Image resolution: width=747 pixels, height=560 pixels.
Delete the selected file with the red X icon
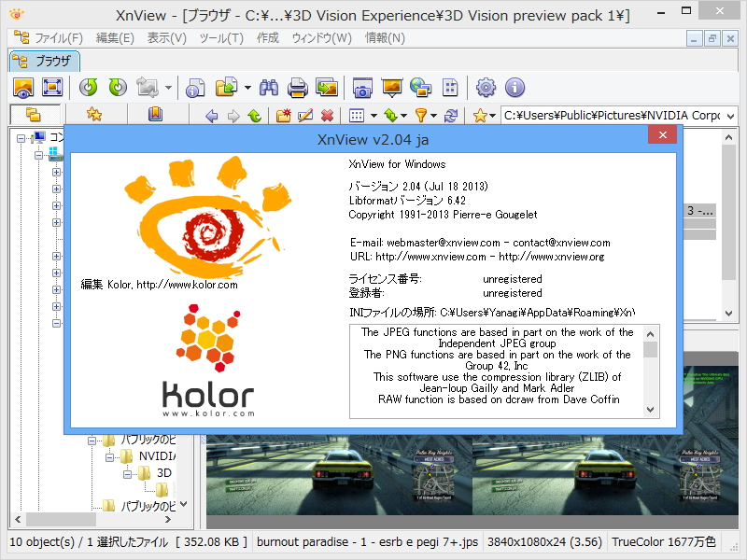(329, 115)
